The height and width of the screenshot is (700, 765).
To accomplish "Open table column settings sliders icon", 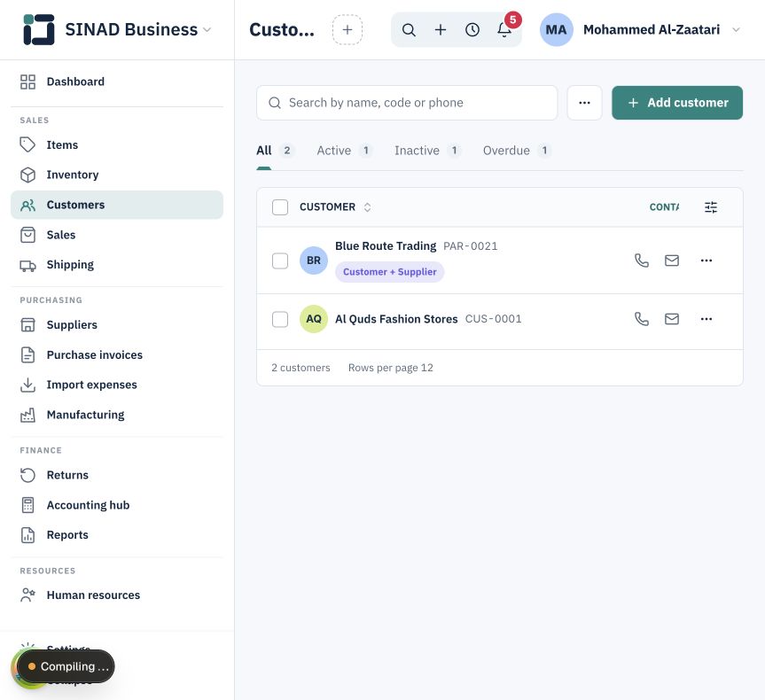I will pos(711,207).
